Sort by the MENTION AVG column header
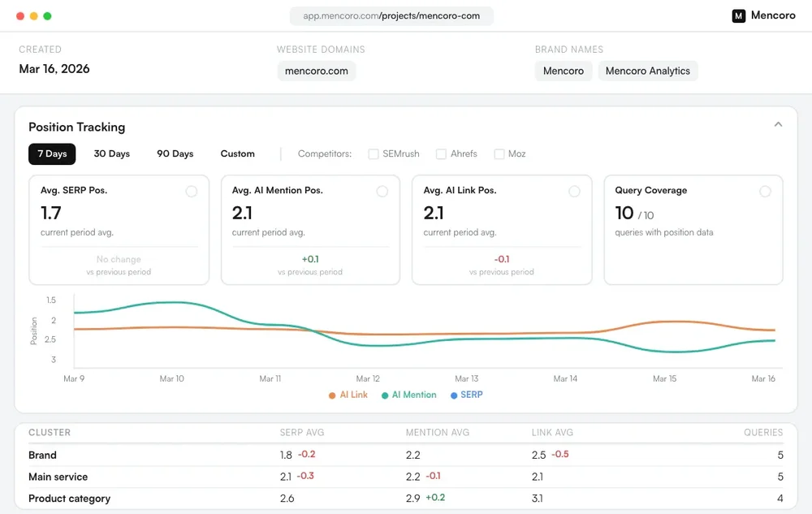 coord(438,432)
